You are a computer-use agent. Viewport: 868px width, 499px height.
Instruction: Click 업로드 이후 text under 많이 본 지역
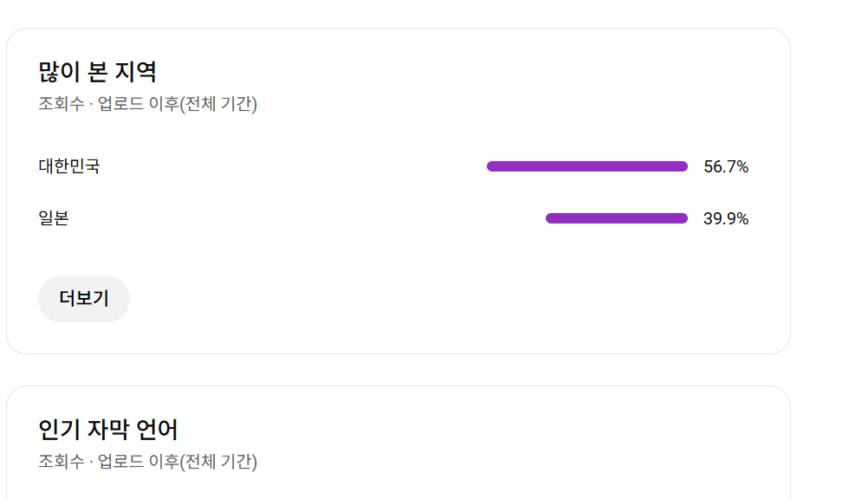tap(138, 104)
